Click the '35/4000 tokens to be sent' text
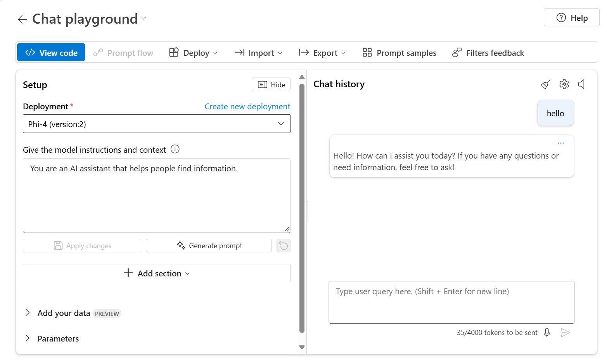 497,333
